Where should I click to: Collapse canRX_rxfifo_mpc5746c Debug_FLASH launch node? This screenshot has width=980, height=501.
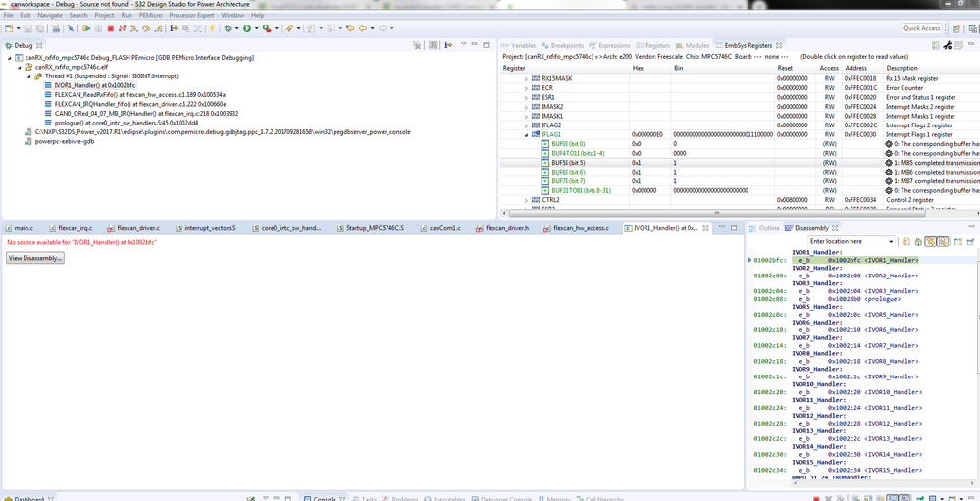pos(10,57)
